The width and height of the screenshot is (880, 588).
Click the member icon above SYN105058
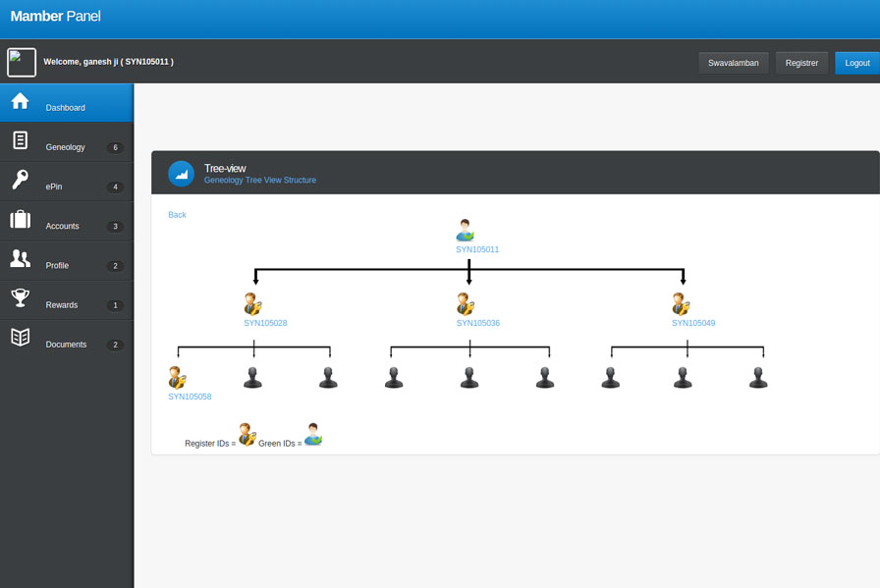point(178,378)
